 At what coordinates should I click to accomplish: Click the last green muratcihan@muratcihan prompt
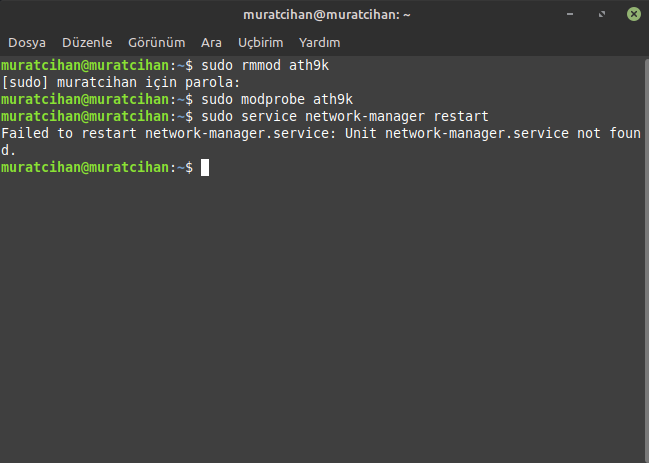pos(85,168)
